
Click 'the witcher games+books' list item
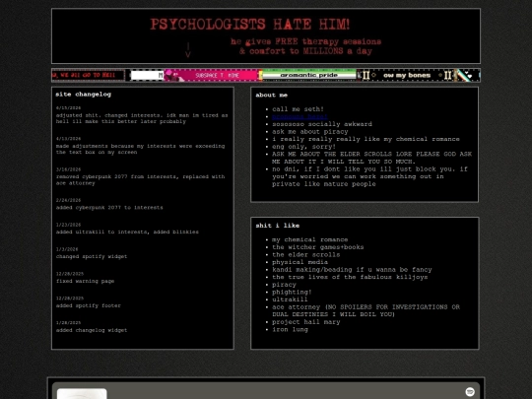(317, 247)
